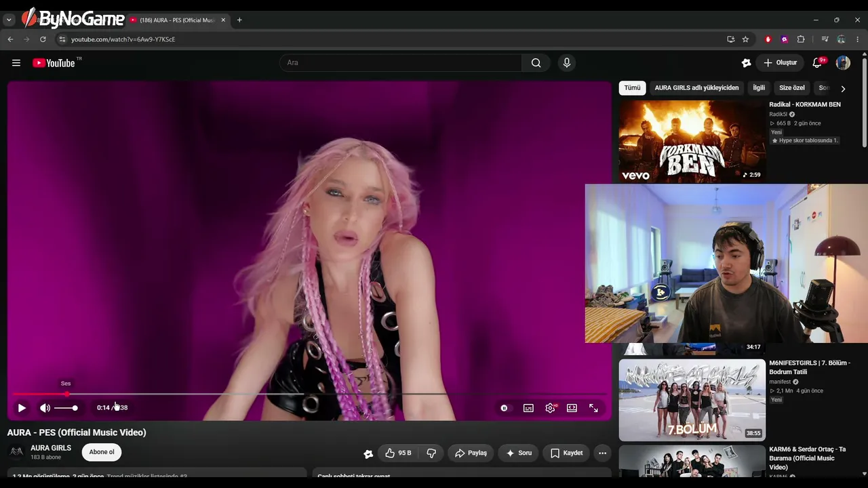Viewport: 868px width, 488px height.
Task: Play the AURA - PES video
Action: click(x=22, y=408)
